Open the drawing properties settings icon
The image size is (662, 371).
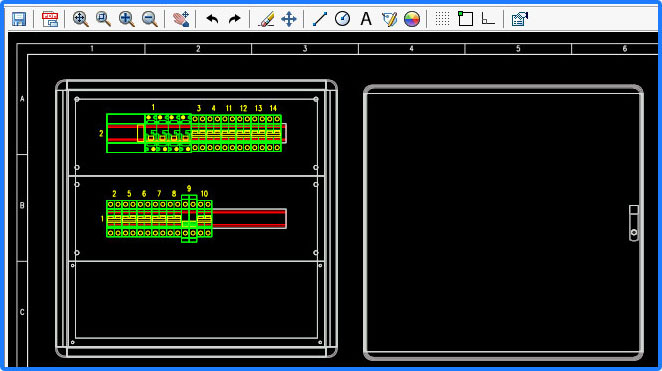tap(520, 19)
